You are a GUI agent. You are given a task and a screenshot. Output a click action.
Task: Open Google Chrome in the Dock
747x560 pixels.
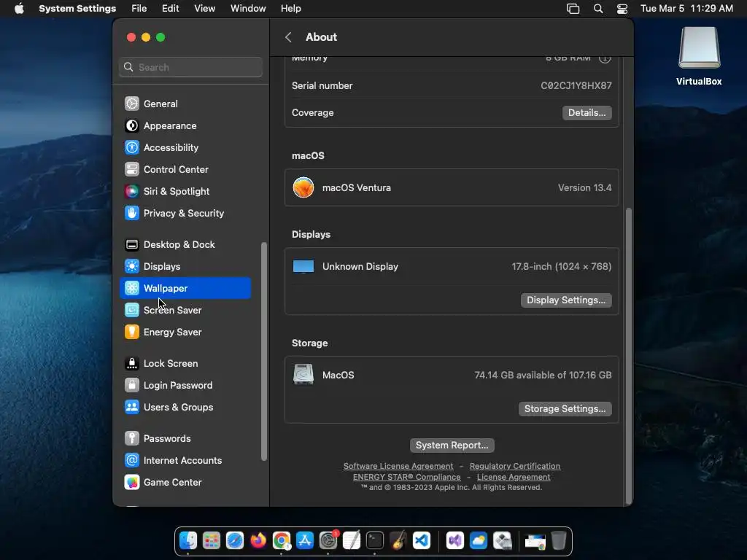(x=282, y=540)
